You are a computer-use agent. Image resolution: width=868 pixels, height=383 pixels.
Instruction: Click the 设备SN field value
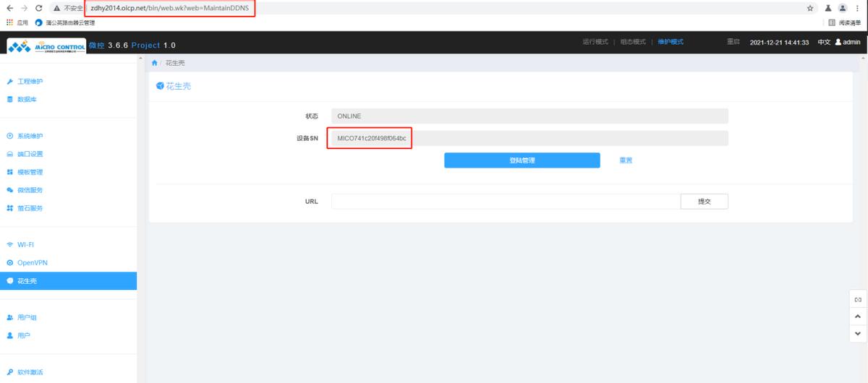(529, 138)
